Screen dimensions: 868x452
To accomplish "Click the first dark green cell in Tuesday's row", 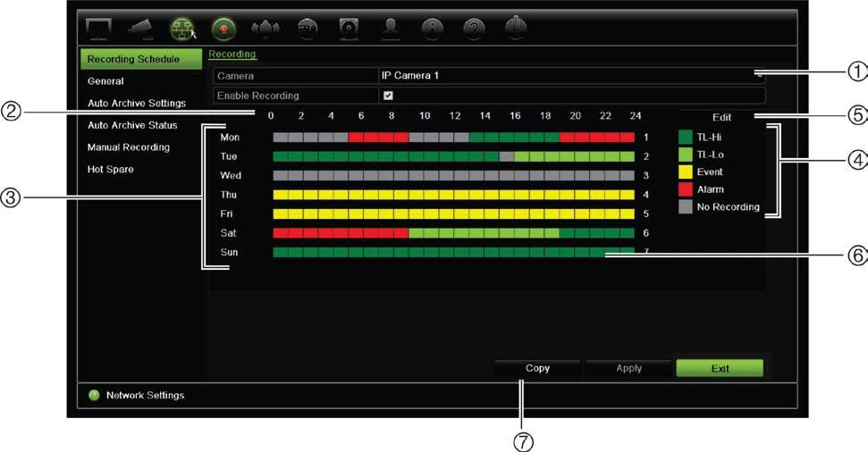I will [x=281, y=156].
